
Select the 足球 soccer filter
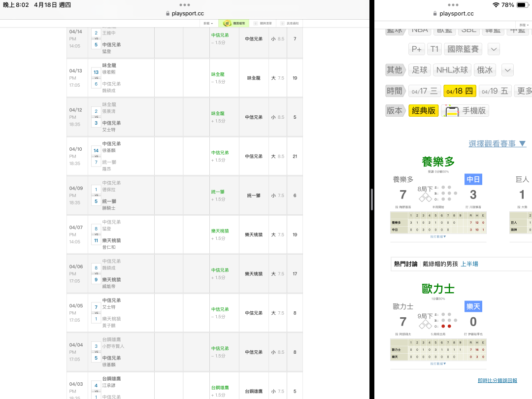tap(419, 70)
